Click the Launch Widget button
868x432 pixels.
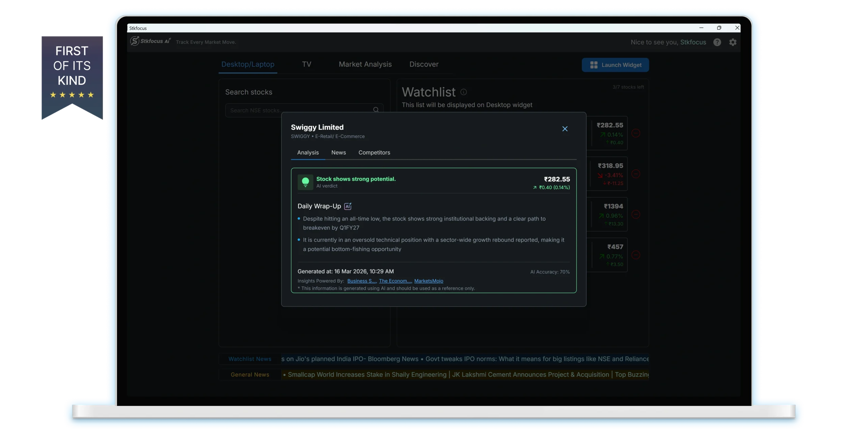coord(615,65)
